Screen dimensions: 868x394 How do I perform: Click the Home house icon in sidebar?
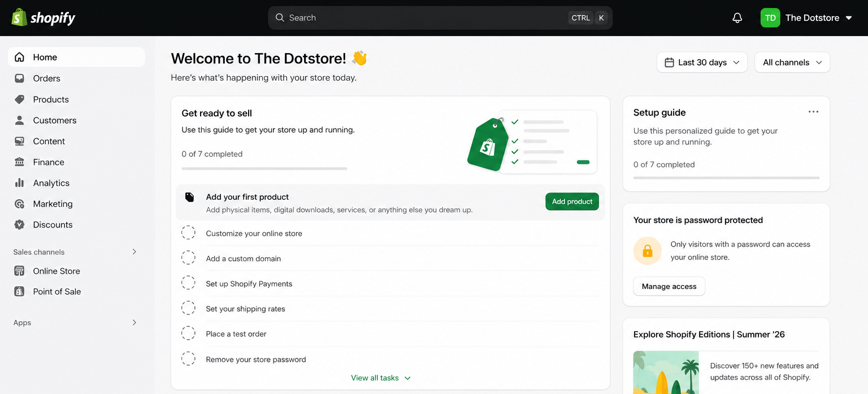pyautogui.click(x=19, y=57)
